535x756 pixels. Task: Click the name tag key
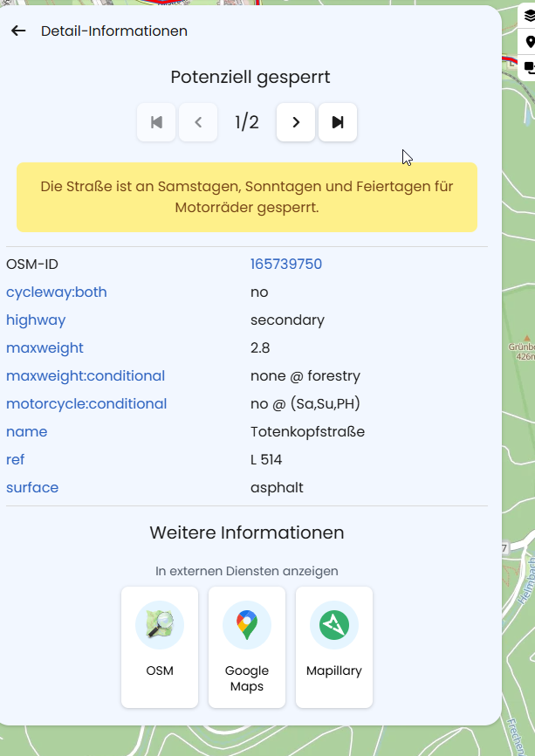27,432
